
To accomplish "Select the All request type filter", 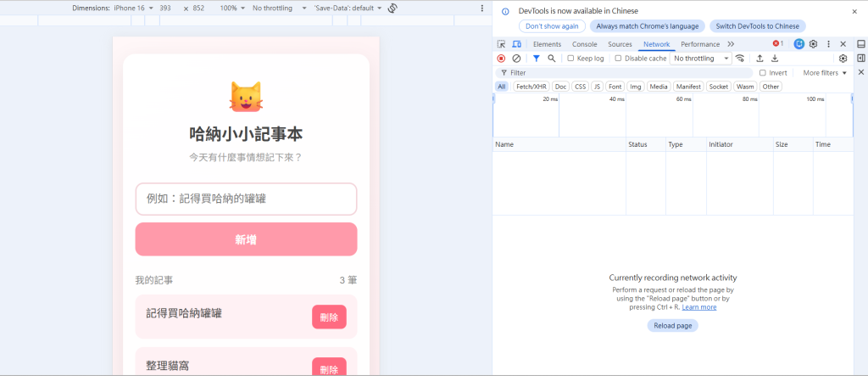I will pyautogui.click(x=501, y=87).
